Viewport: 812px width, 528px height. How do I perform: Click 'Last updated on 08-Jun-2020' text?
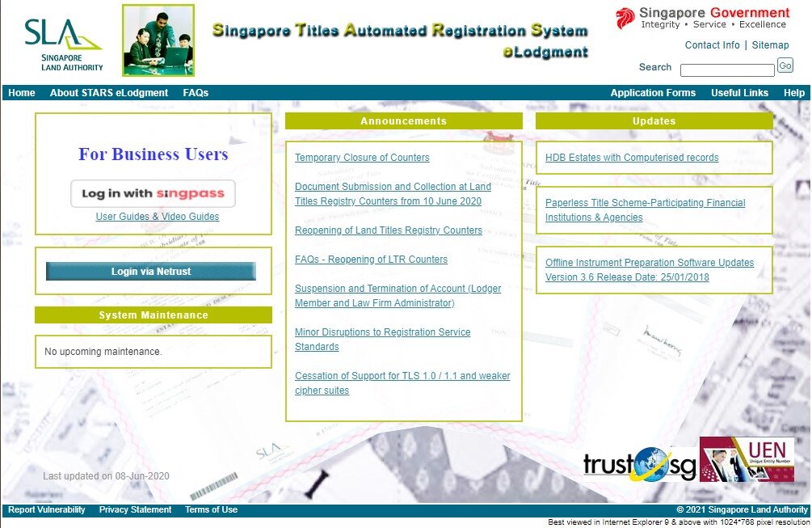(106, 475)
